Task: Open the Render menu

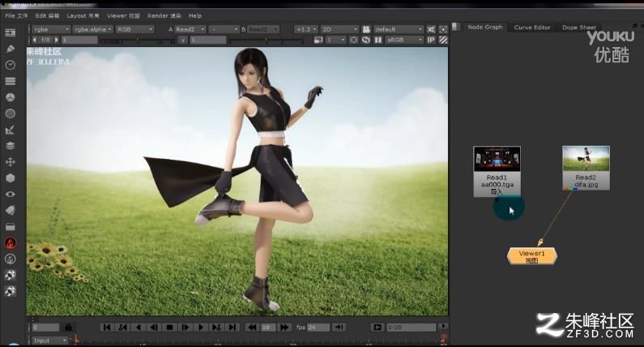Action: pos(164,15)
